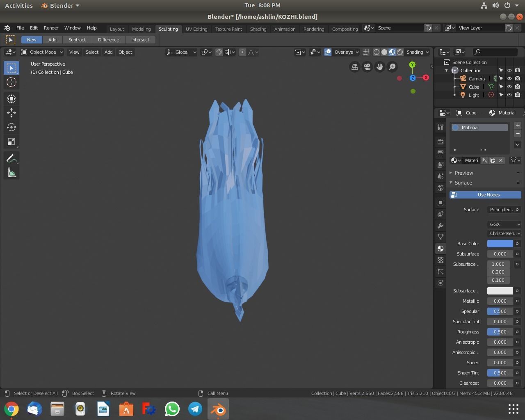Open the Output properties tab
Screen dimensions: 525x420
441,153
